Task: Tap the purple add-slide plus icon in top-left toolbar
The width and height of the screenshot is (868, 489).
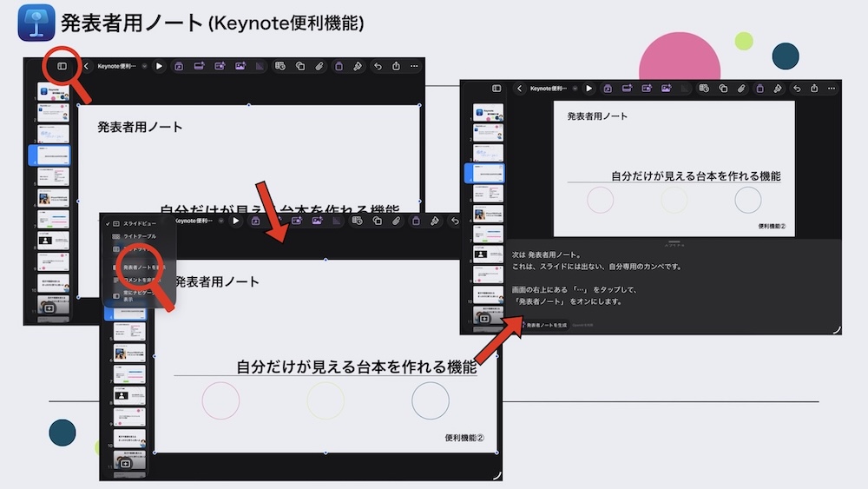Action: click(x=199, y=66)
